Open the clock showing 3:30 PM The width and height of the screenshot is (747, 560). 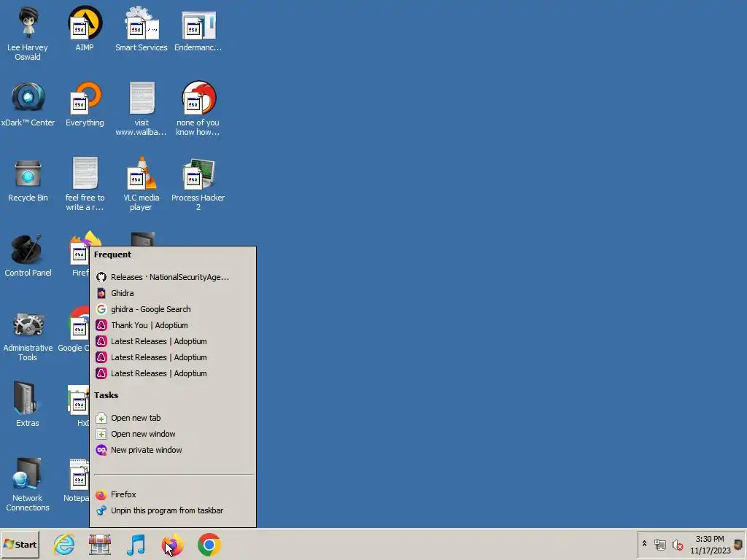(x=711, y=545)
